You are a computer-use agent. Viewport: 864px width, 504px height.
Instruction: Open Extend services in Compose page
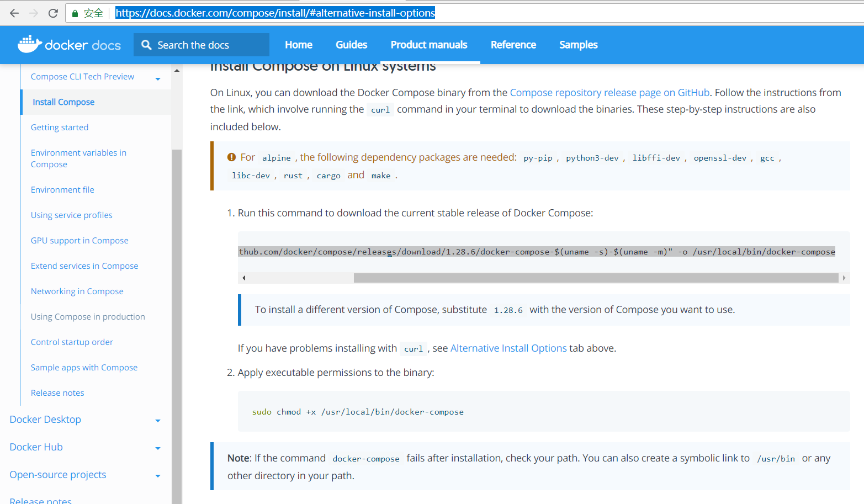pos(84,266)
